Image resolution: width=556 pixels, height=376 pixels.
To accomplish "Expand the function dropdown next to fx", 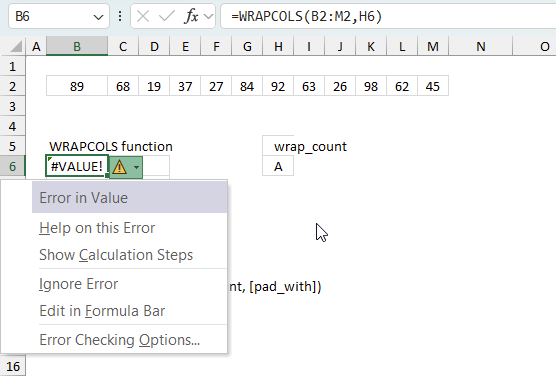I will 209,16.
